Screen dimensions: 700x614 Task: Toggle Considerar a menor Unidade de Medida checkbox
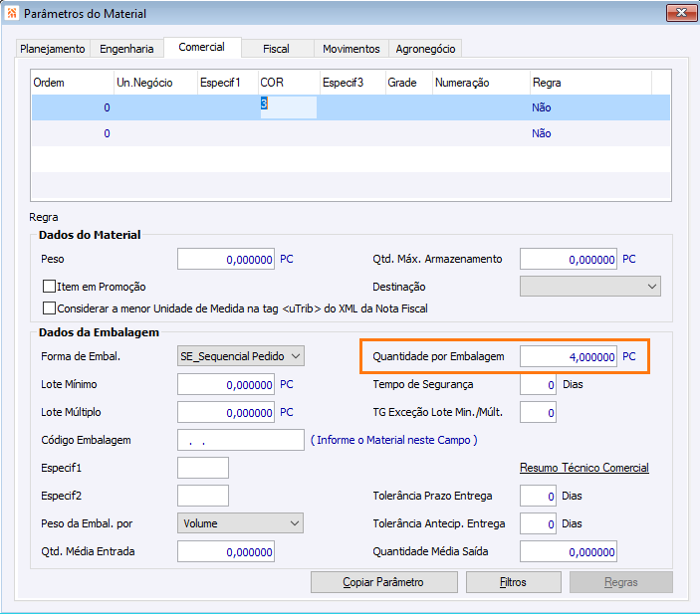[49, 308]
